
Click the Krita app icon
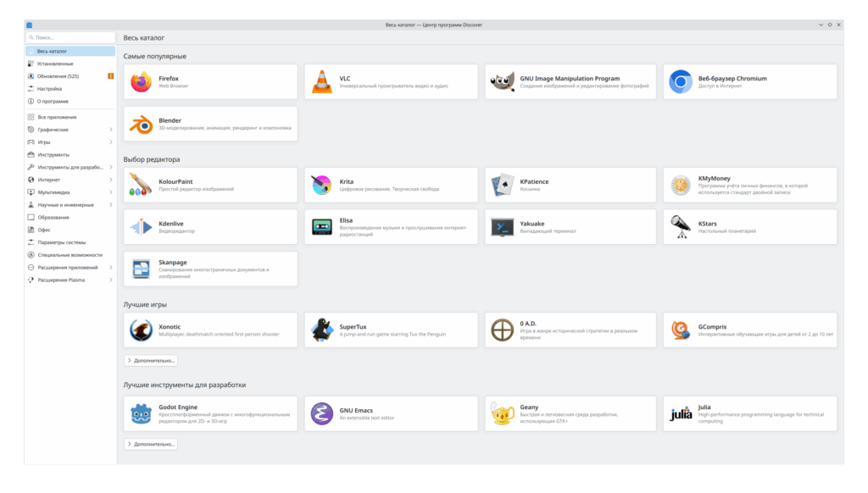point(321,185)
